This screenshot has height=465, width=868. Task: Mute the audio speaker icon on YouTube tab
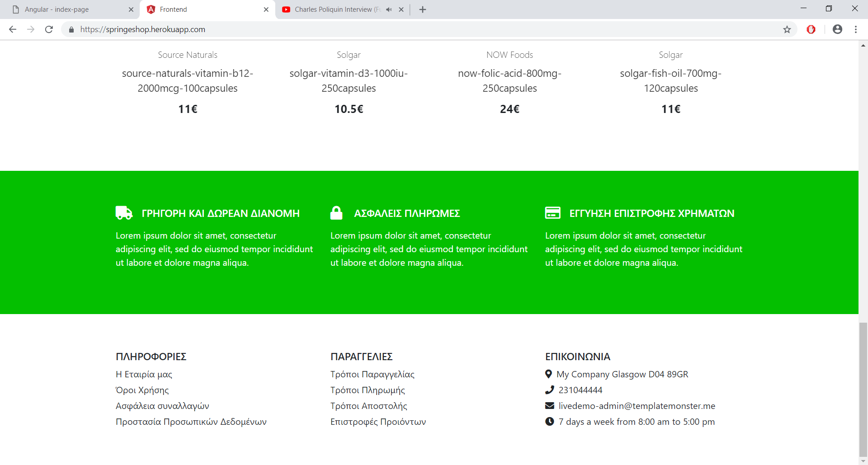point(389,9)
